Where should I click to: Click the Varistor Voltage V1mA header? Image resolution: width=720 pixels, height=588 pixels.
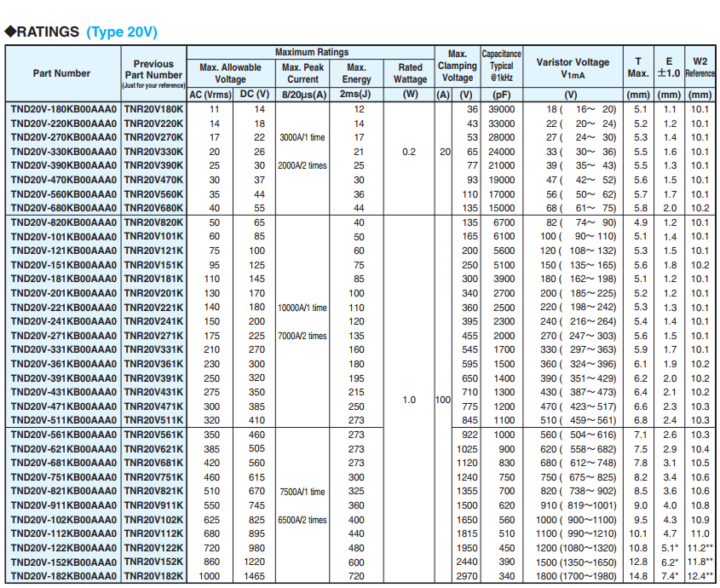tap(572, 67)
